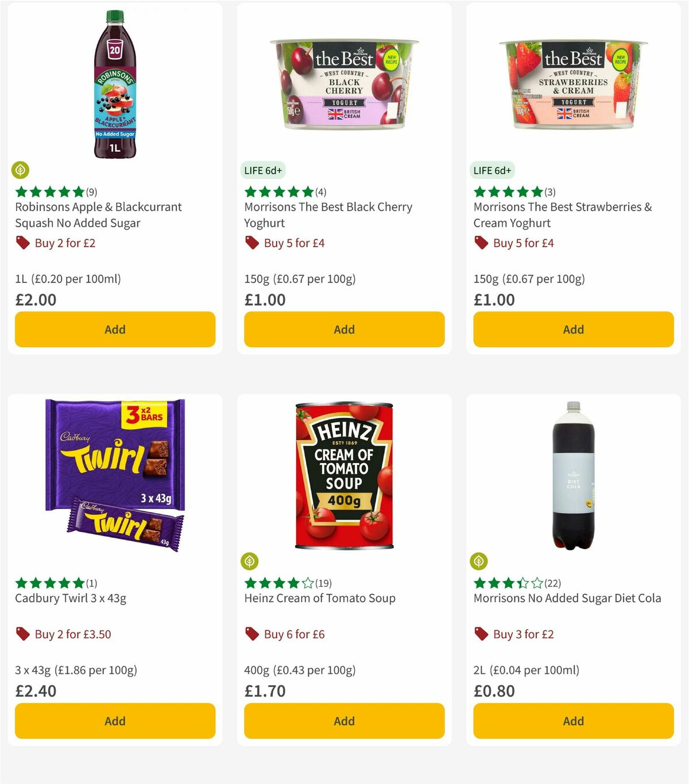689x784 pixels.
Task: Click the green sustainability leaf icon on Robinsons squash
Action: [21, 170]
